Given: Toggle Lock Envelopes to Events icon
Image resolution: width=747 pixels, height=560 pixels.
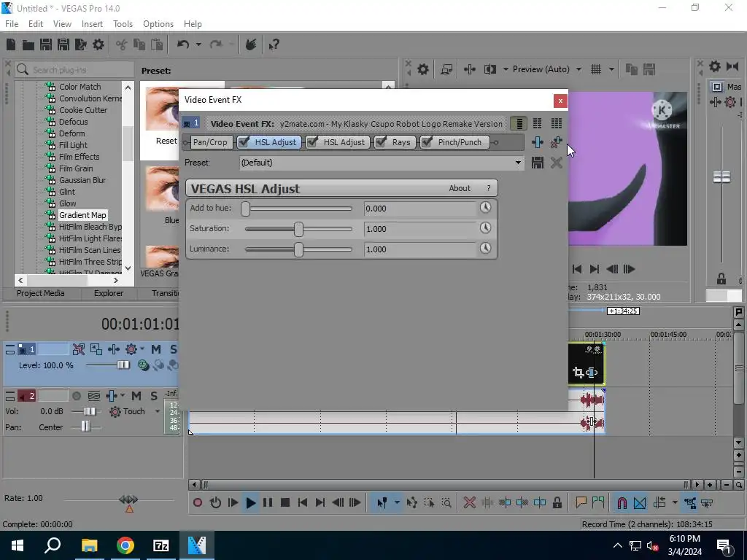Looking at the screenshot, I should tap(690, 503).
